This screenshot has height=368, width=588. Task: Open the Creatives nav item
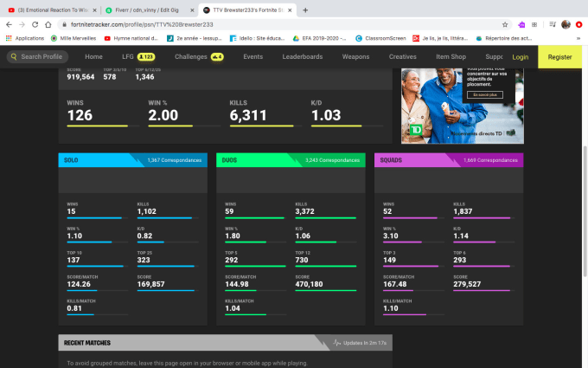pyautogui.click(x=403, y=56)
